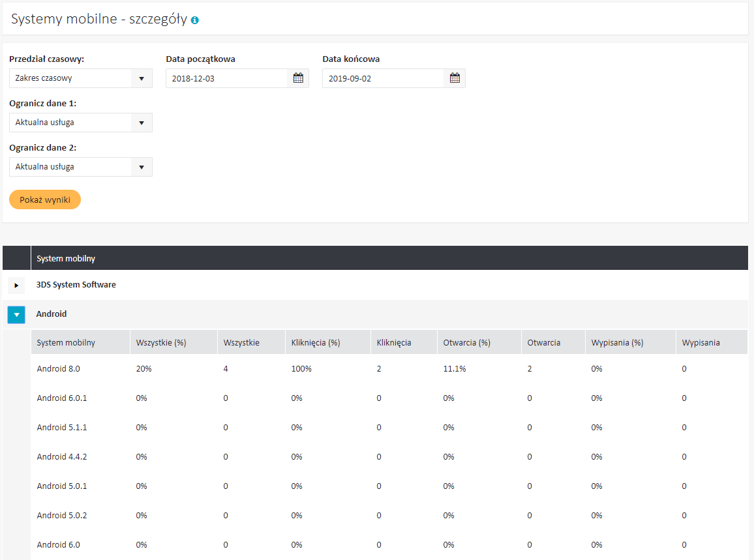
Task: Sort by Otwarcia (%) column header
Action: click(466, 343)
